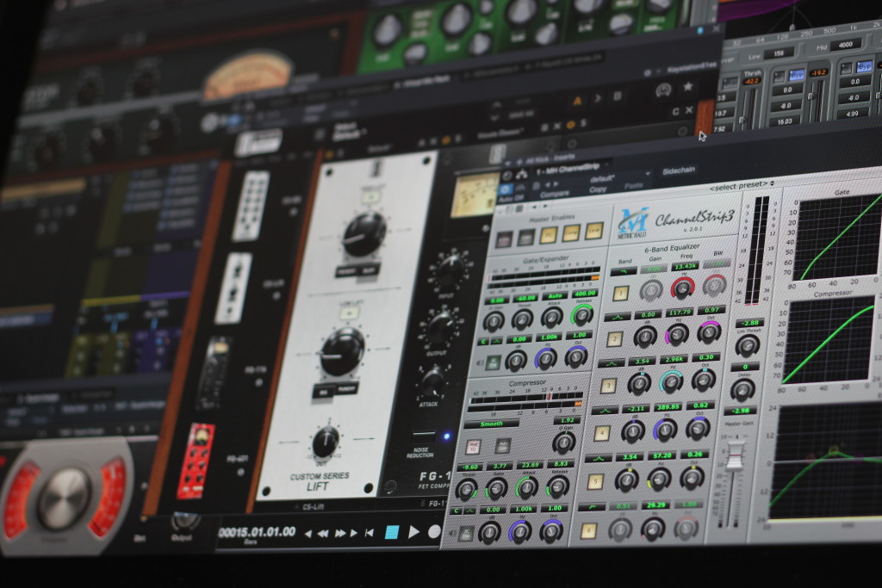The width and height of the screenshot is (882, 588).
Task: Click the compressor Release knob
Action: [557, 486]
